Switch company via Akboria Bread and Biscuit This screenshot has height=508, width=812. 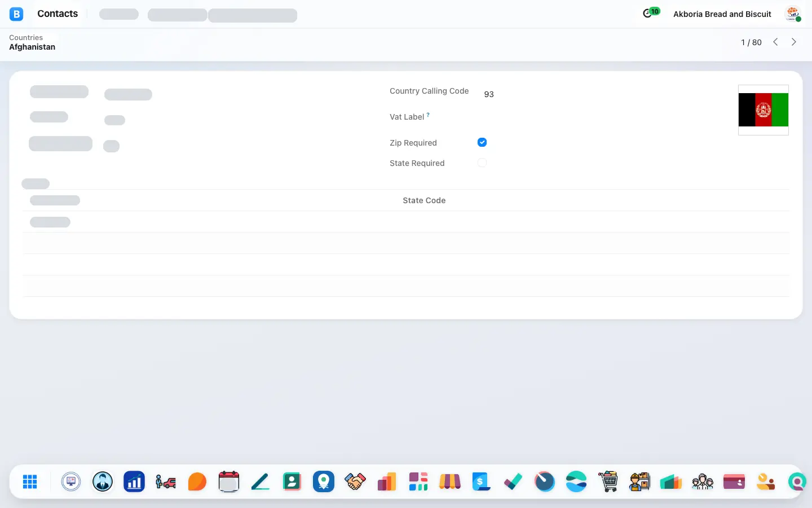point(722,14)
